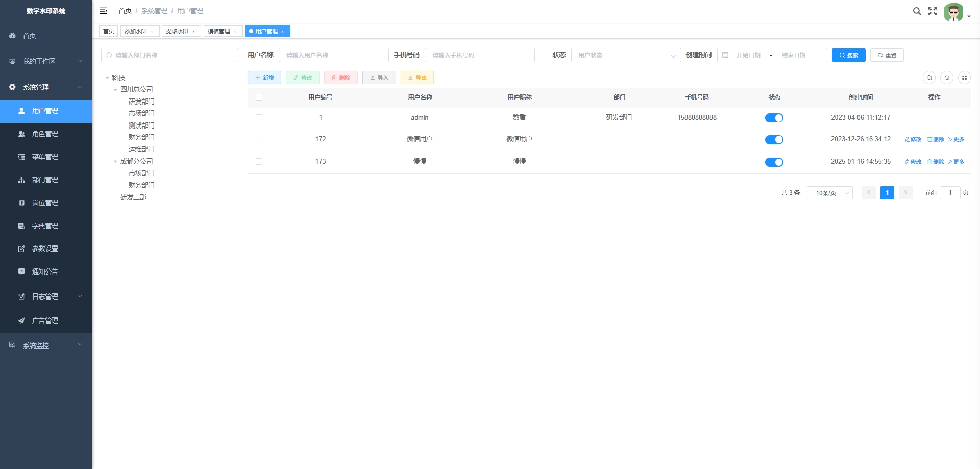Screen dimensions: 980x469
Task: Switch to the 添加水印 tab
Action: pos(136,31)
